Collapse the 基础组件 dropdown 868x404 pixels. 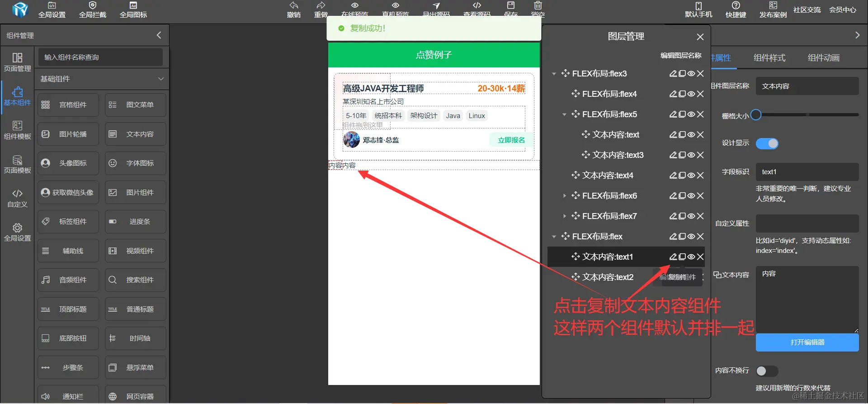(161, 79)
